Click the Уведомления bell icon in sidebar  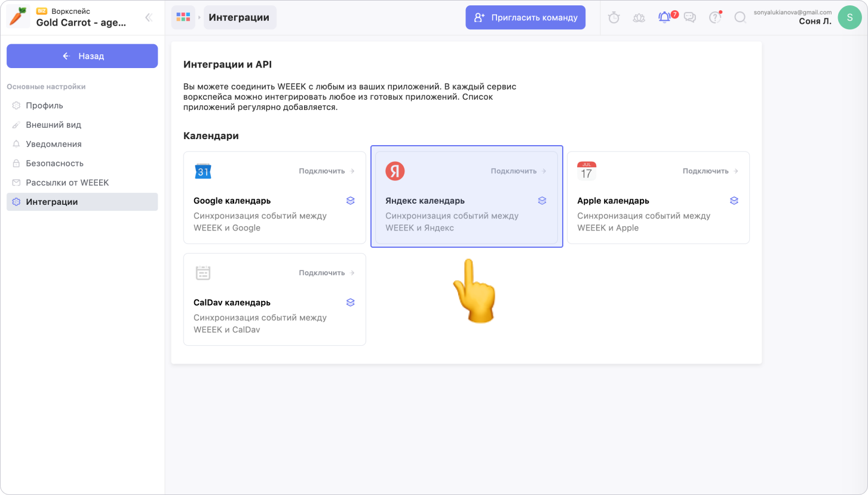(x=16, y=144)
